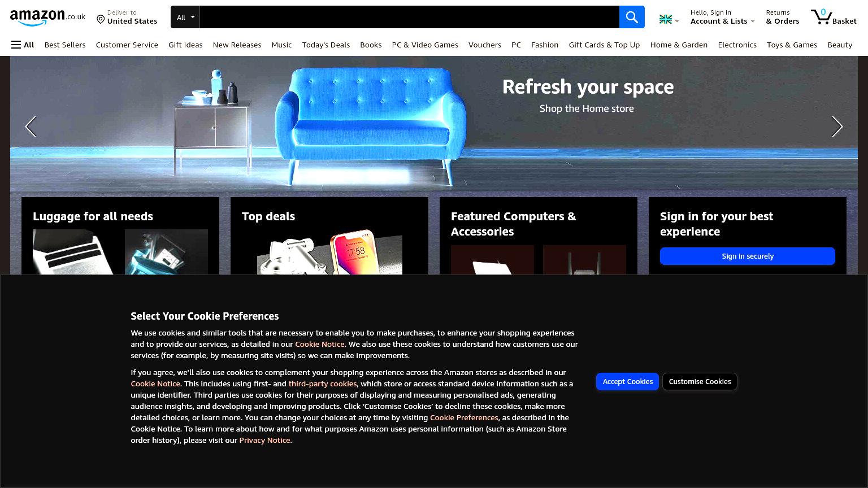
Task: Open the PC nav link
Action: point(516,45)
